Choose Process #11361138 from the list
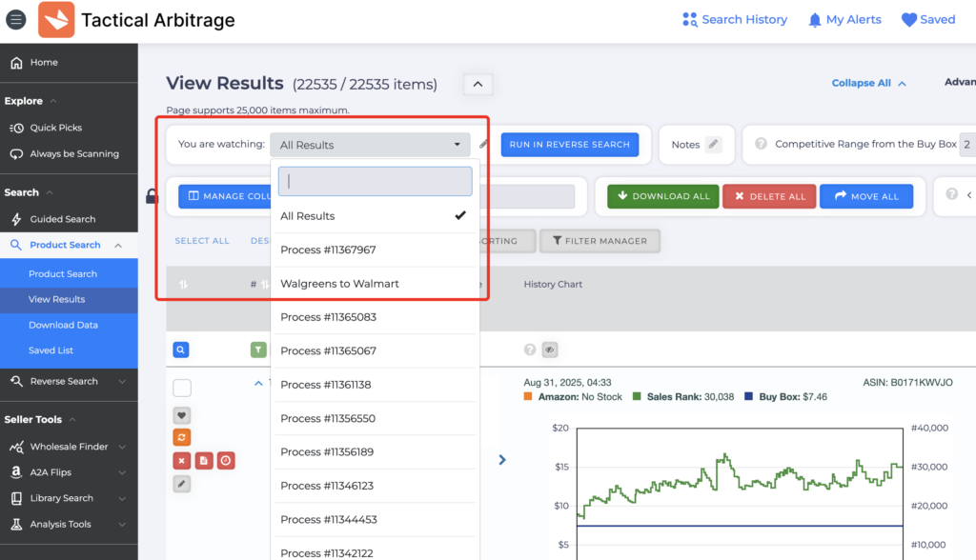Screen dimensions: 976x560 point(375,385)
